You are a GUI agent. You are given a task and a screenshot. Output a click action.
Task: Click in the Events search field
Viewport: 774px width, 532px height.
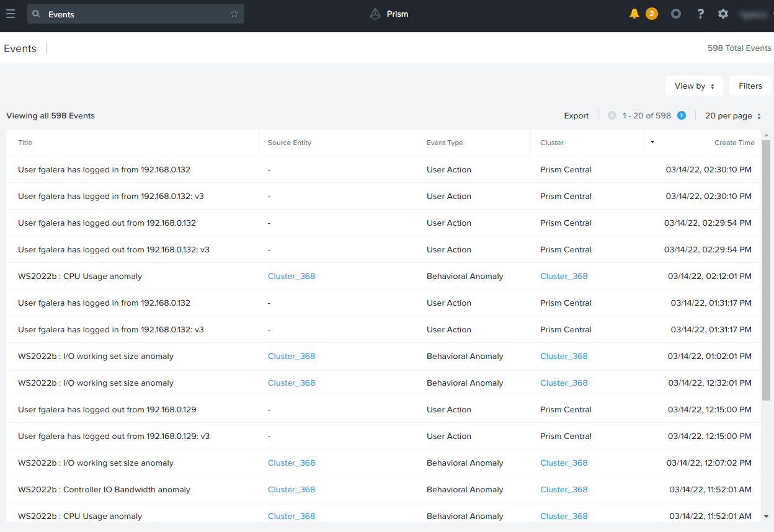pyautogui.click(x=136, y=14)
